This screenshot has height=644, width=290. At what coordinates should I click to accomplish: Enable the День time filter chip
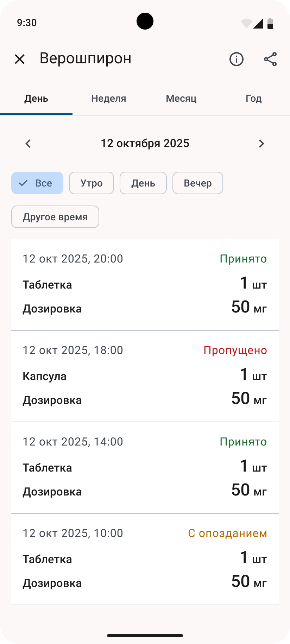(143, 183)
